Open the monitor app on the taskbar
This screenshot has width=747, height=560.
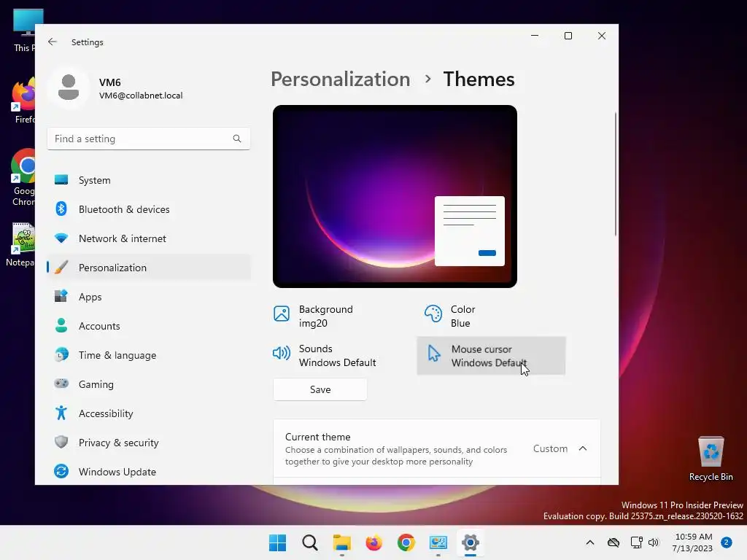tap(438, 542)
